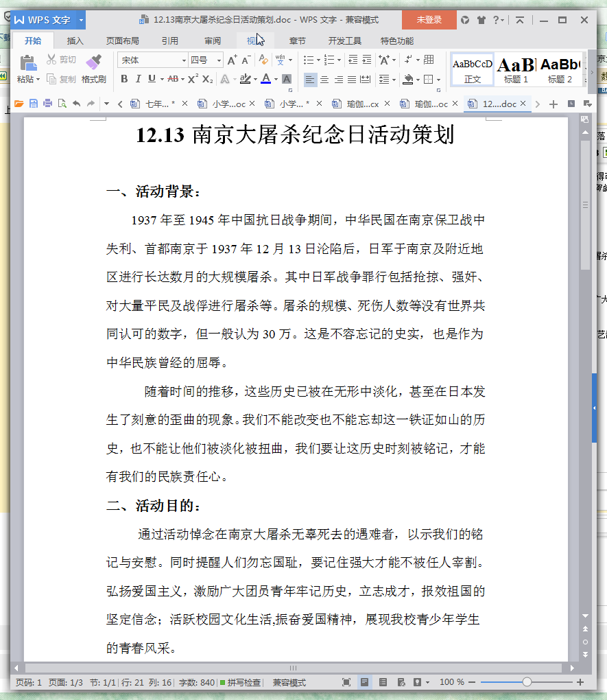Collapse the ribbon with the up-arrow icon

pyautogui.click(x=520, y=20)
